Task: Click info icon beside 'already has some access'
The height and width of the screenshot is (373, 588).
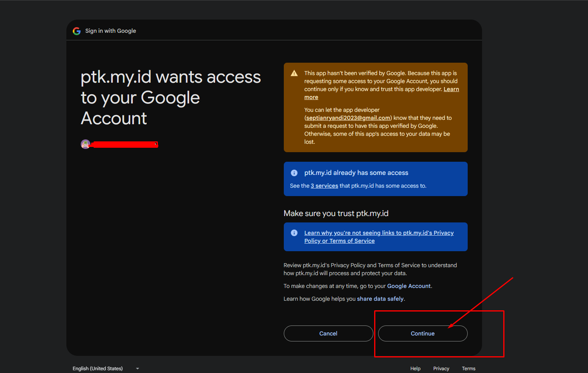Action: tap(294, 173)
